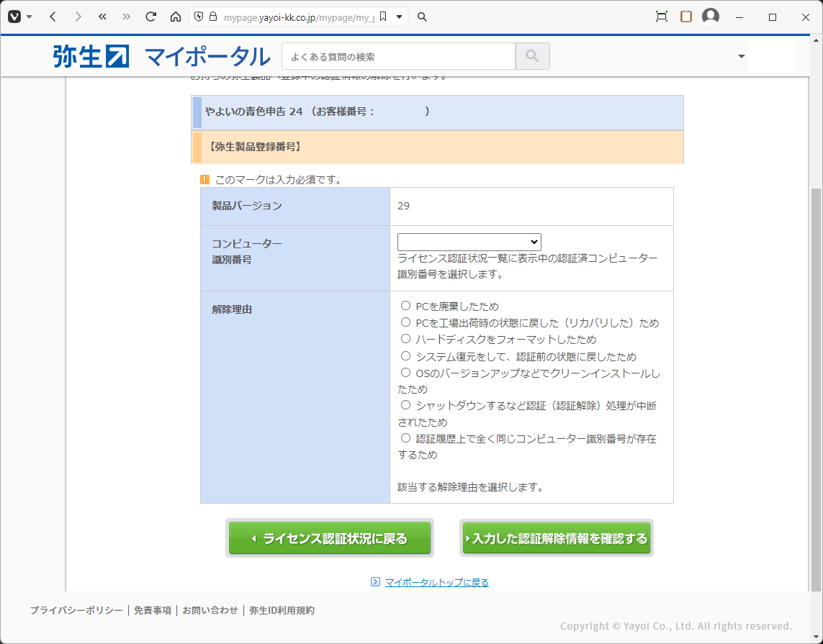Screen dimensions: 823x644
Task: Open マイポータルトップに戻る link
Action: 436,582
